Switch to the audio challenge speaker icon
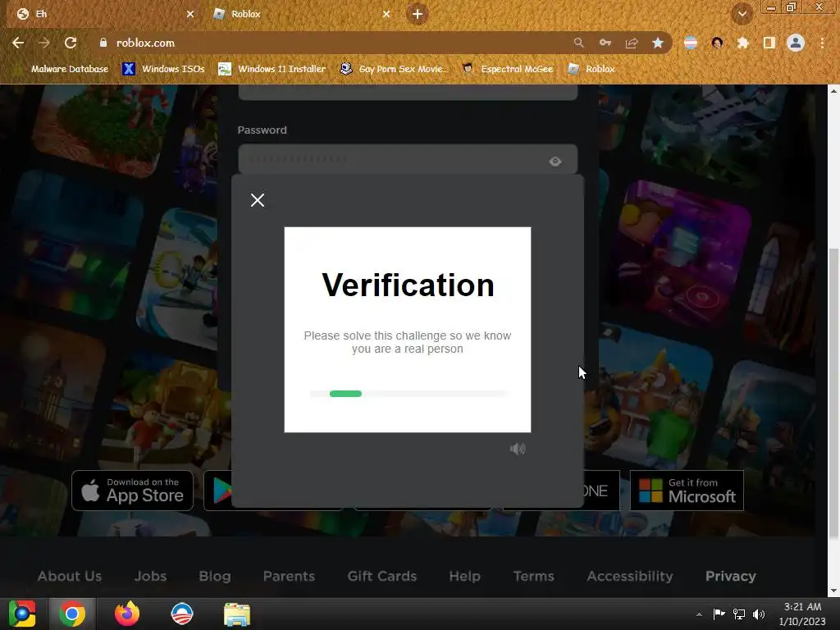Viewport: 840px width, 630px height. coord(518,449)
